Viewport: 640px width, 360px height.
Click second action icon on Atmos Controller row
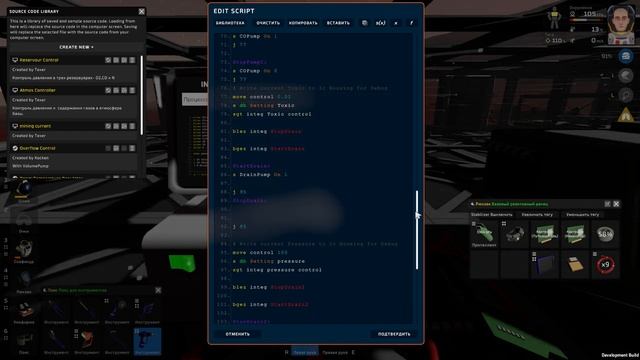[116, 90]
